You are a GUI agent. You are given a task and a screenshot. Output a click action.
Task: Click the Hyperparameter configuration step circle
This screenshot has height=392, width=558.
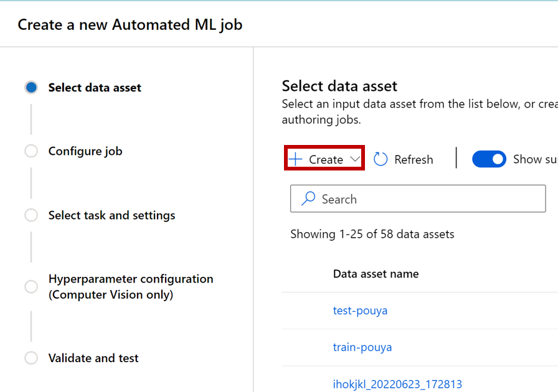(x=31, y=286)
